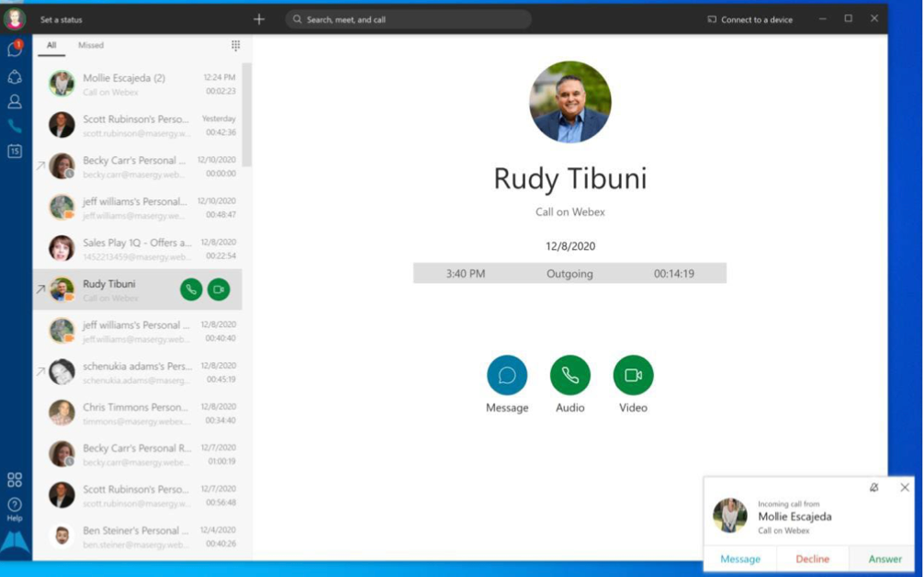Call Rudy Tibuni with green phone icon in list

(191, 289)
